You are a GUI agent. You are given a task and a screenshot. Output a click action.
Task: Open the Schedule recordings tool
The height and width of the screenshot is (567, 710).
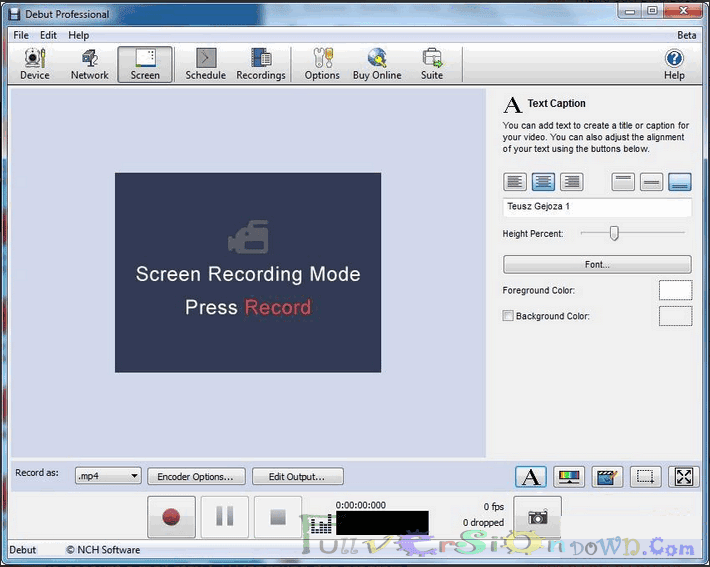click(x=206, y=64)
